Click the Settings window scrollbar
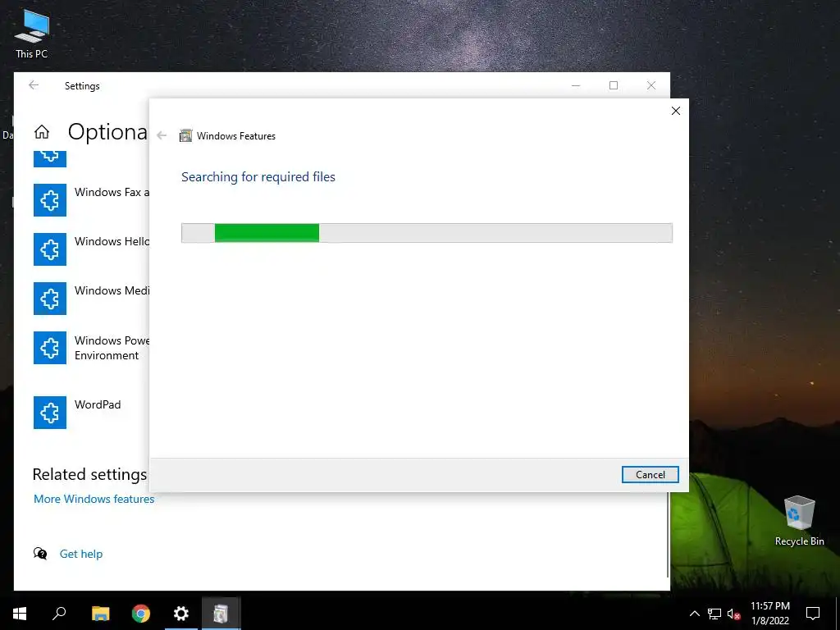Screen dimensions: 840x630 [x=668, y=535]
